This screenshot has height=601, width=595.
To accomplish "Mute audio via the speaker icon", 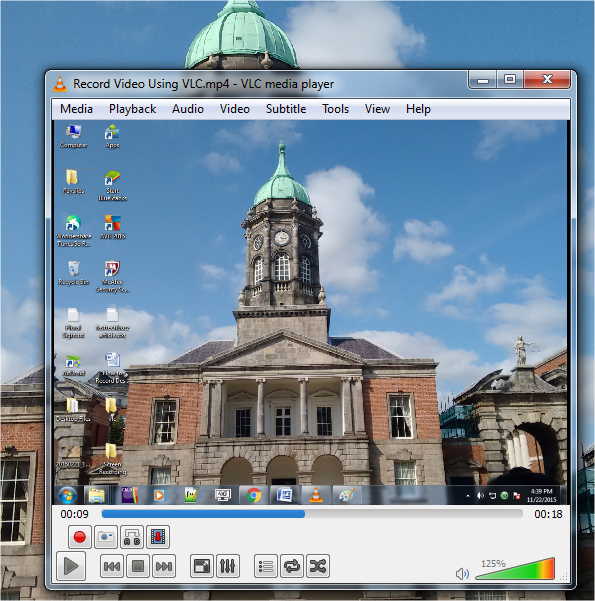I will pos(462,574).
